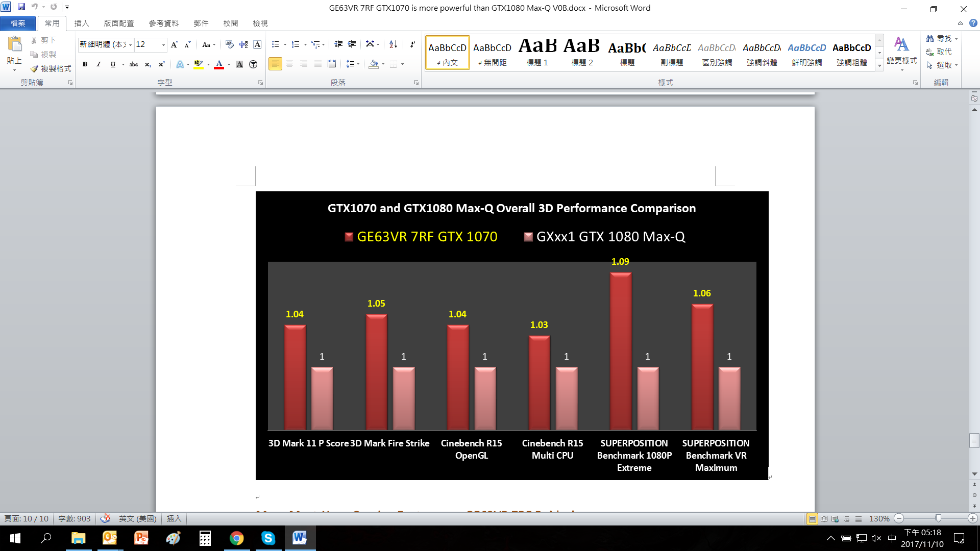Click the Text Effects icon

pos(180,64)
